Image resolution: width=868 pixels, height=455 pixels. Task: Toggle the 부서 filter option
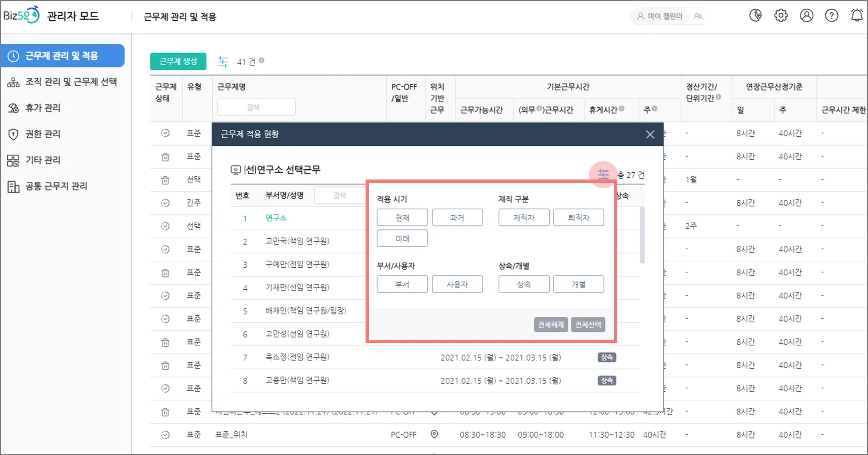(402, 284)
